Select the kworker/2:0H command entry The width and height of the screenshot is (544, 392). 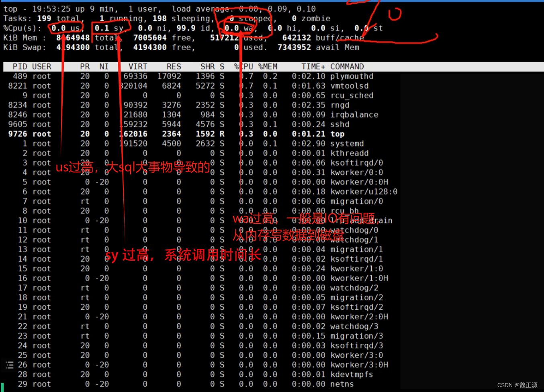[359, 317]
